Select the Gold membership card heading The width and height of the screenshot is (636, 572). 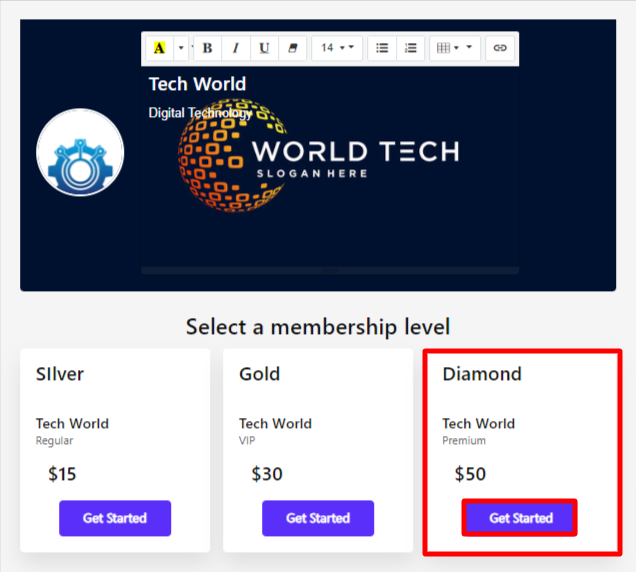pos(260,374)
